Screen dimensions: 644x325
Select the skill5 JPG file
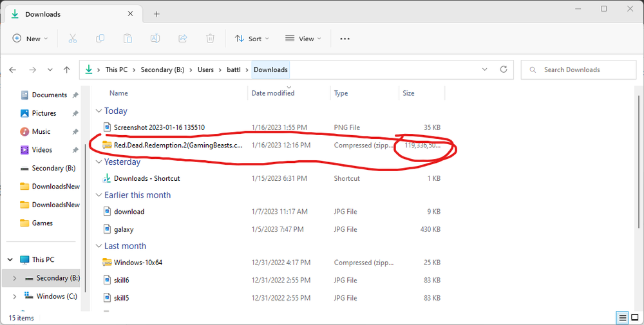tap(122, 298)
